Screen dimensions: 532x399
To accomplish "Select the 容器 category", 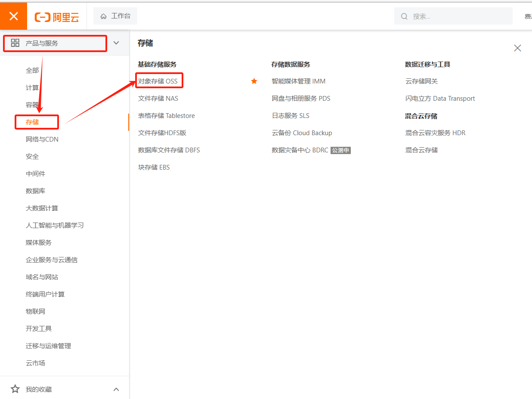I will click(32, 105).
